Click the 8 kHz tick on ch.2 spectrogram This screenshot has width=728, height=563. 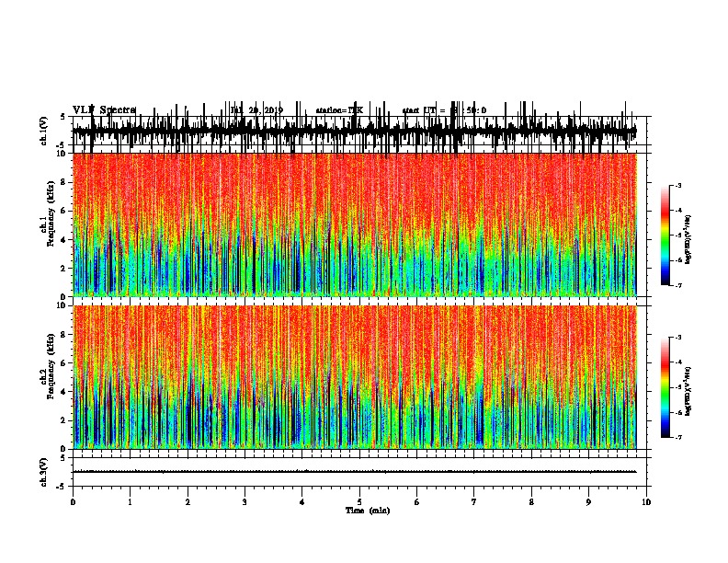click(64, 335)
